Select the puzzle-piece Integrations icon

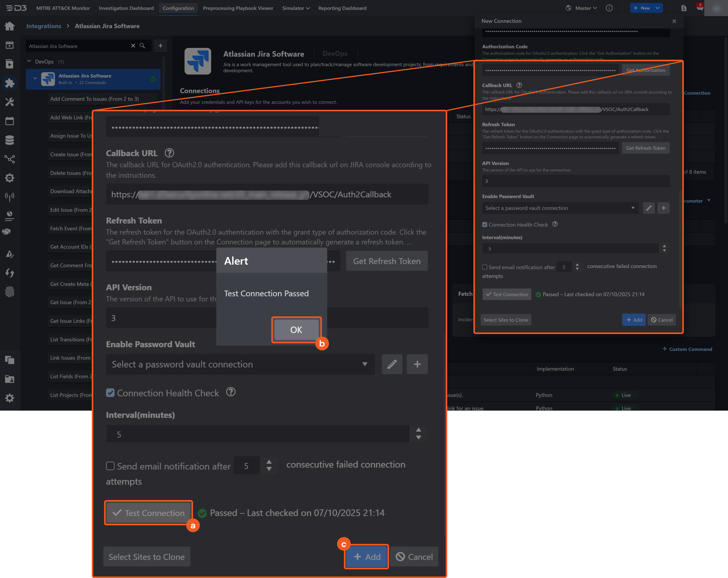point(9,83)
